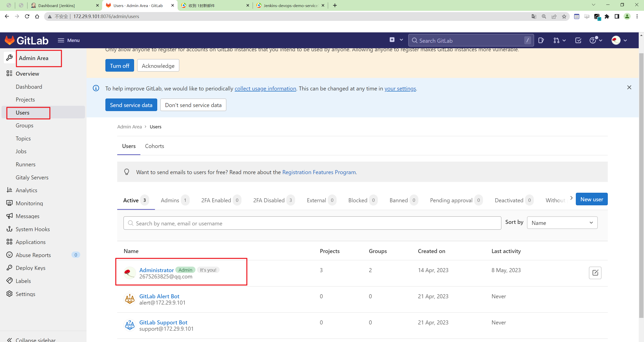Select the Users tab

click(x=129, y=146)
